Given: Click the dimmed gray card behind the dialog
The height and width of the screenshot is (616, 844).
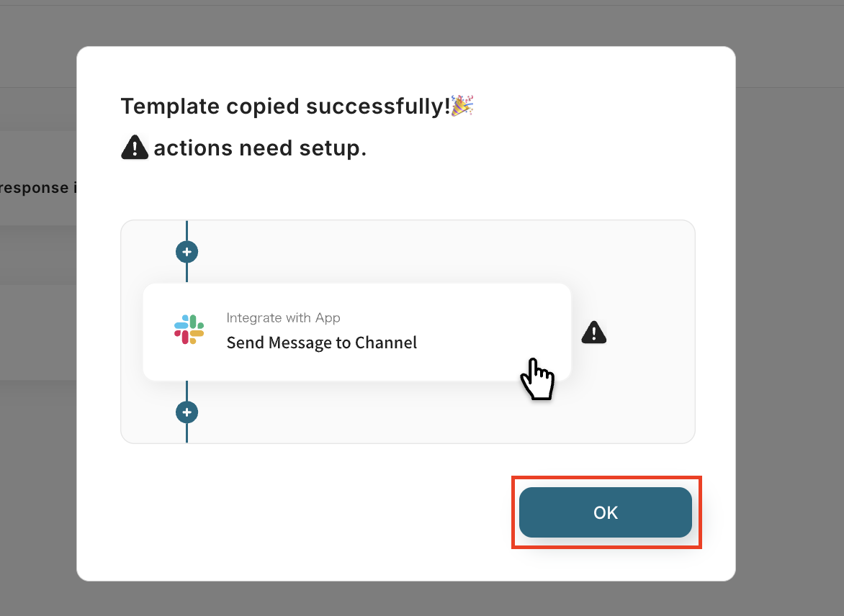Looking at the screenshot, I should (36, 331).
